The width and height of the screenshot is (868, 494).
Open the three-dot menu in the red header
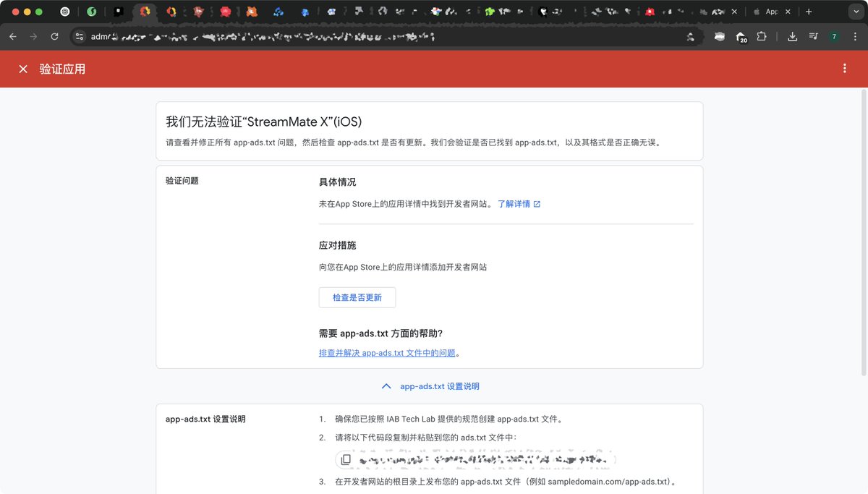(x=844, y=69)
